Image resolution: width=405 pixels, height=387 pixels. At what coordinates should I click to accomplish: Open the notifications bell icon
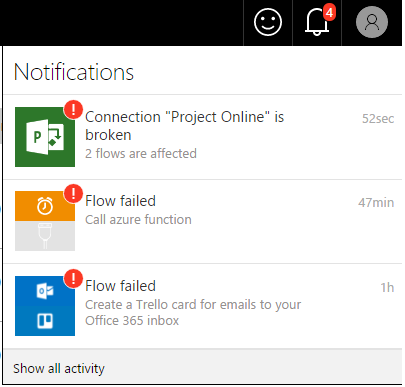(317, 22)
